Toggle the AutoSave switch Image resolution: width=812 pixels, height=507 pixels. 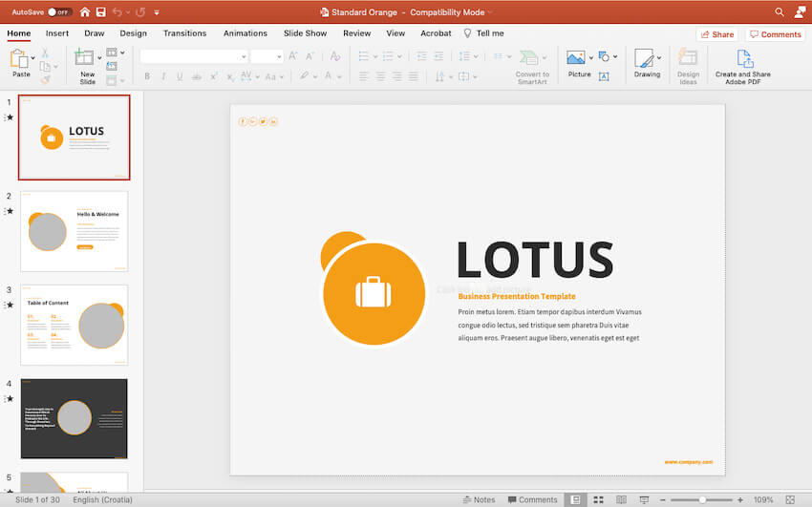tap(59, 12)
